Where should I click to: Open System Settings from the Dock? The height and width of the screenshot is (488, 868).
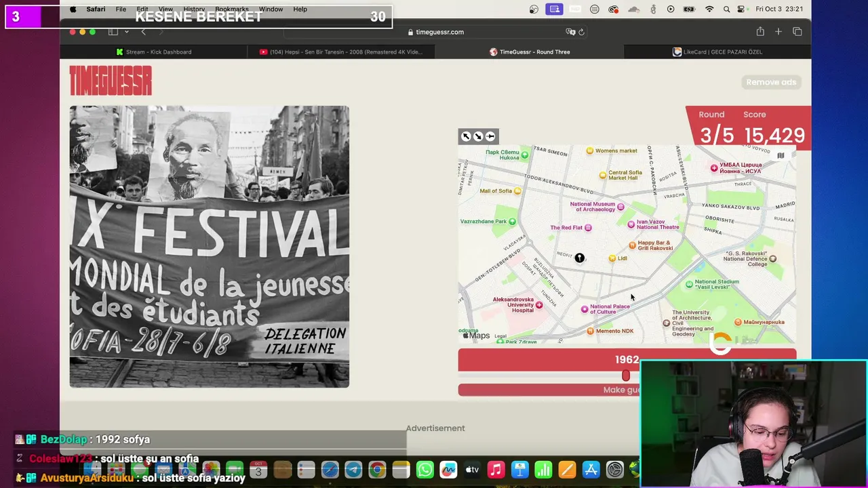tap(614, 470)
